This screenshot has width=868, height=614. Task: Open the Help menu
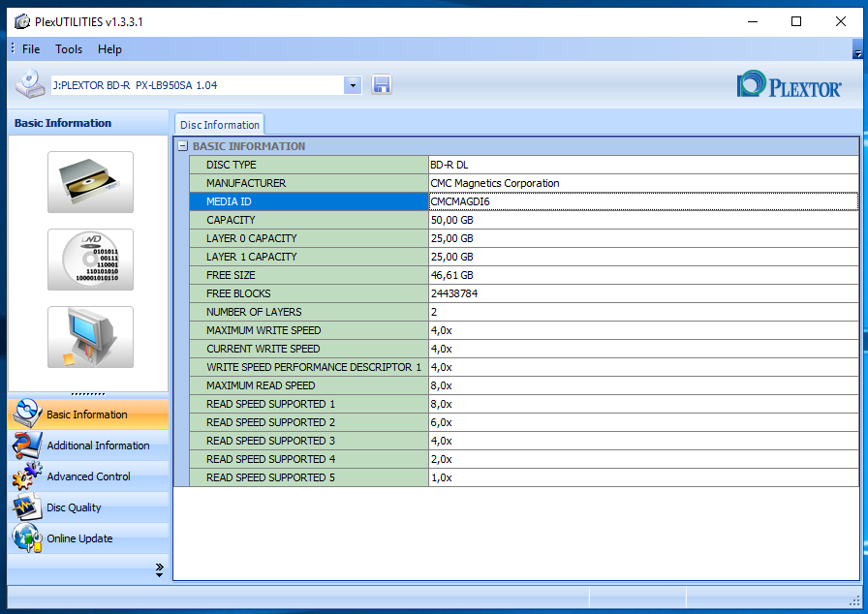[109, 49]
